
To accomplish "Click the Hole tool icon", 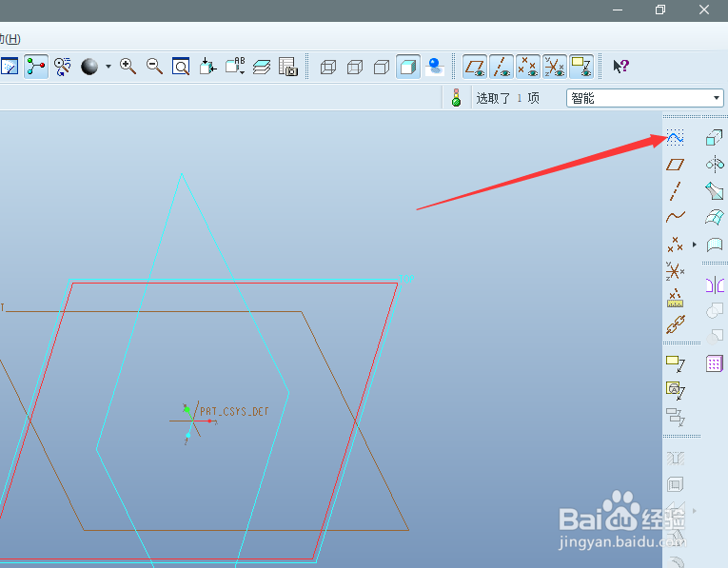I will tap(675, 459).
